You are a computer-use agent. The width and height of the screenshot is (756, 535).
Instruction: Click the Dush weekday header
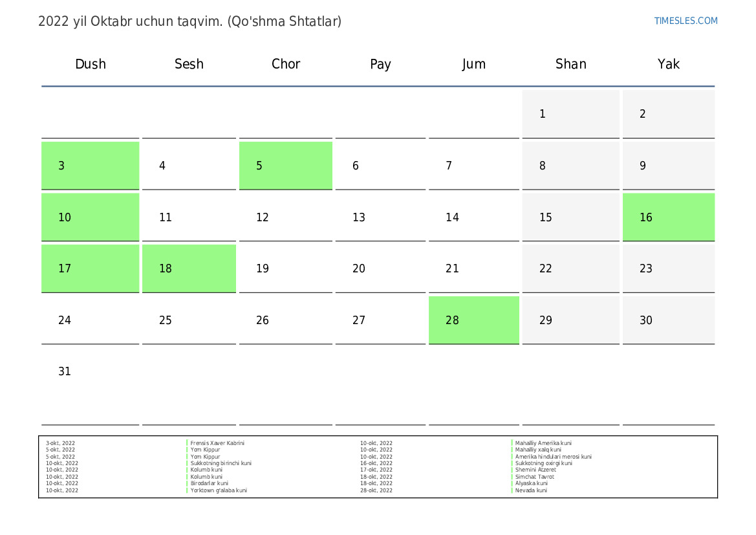click(x=91, y=64)
